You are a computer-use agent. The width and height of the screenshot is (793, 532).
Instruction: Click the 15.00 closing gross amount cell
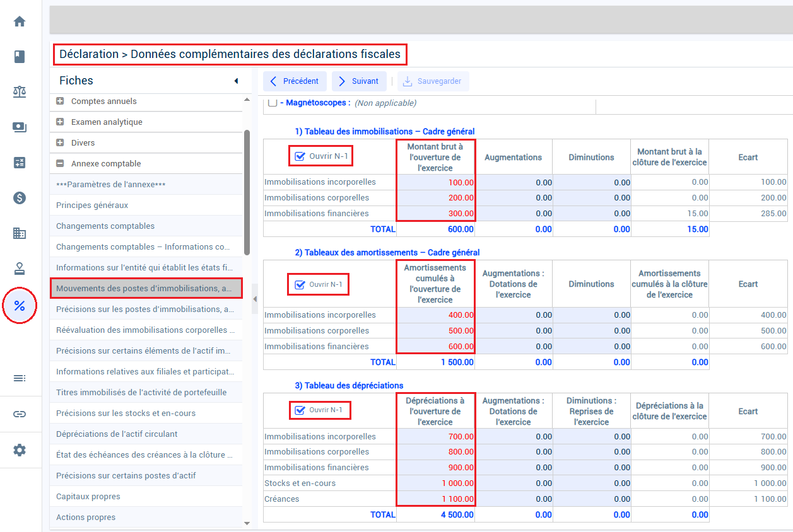670,214
